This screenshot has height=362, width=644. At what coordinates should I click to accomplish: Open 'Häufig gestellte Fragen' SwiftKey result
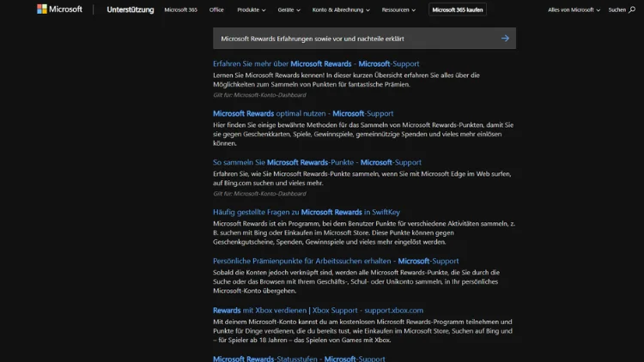[x=306, y=212]
